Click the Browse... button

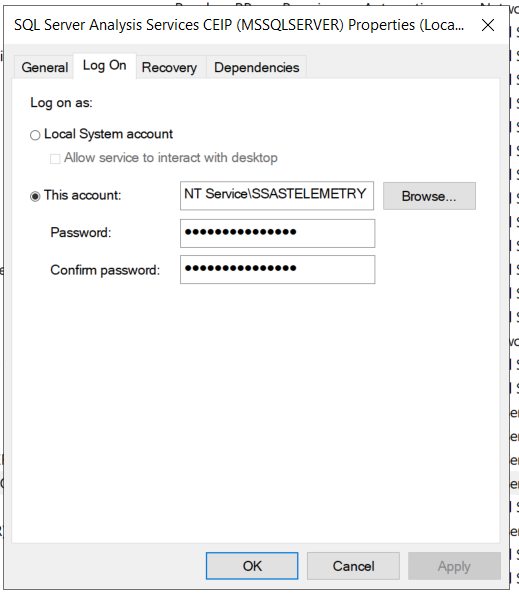[x=429, y=196]
